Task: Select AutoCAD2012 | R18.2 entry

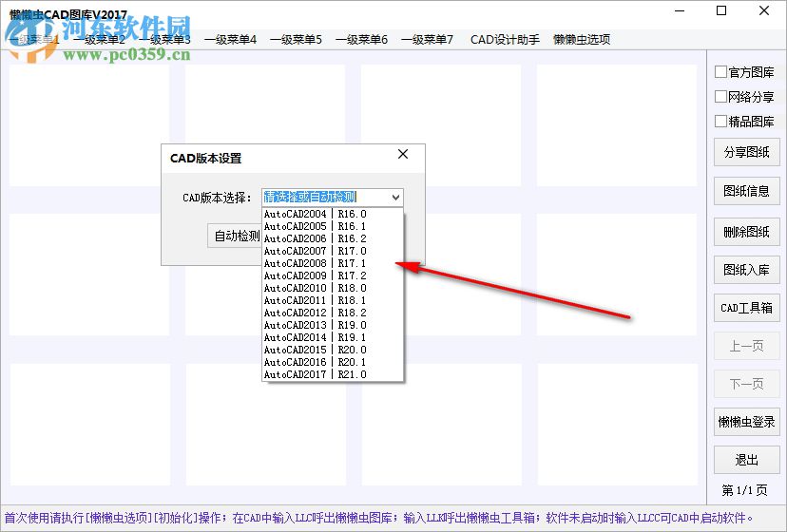Action: point(333,313)
